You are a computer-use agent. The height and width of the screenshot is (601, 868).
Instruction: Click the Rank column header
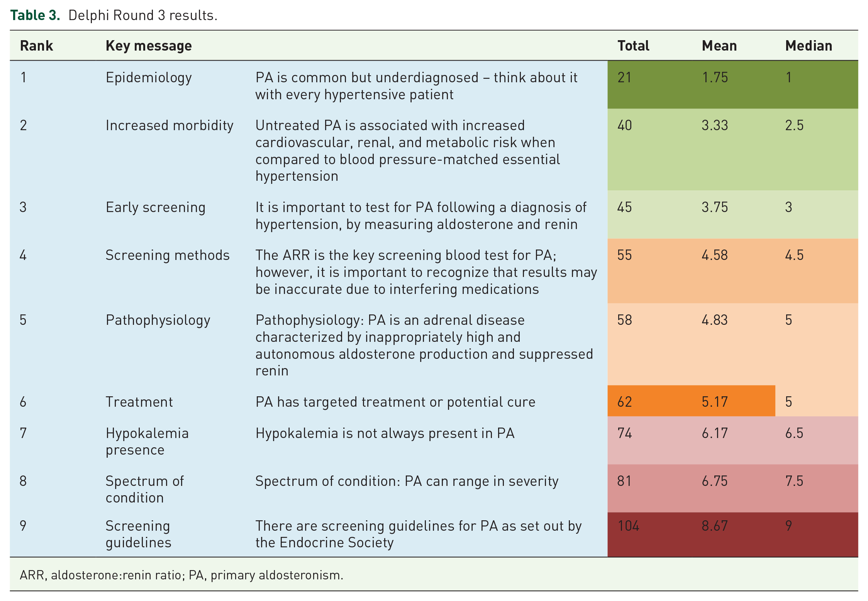36,46
